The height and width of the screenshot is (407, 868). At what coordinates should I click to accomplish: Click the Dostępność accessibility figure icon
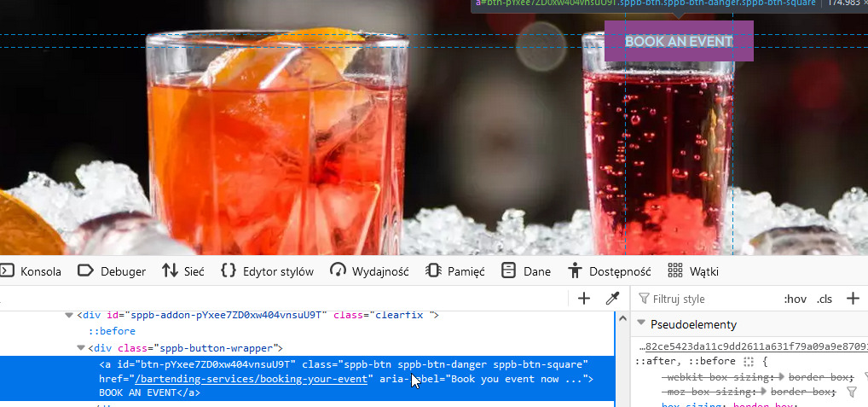(x=575, y=271)
